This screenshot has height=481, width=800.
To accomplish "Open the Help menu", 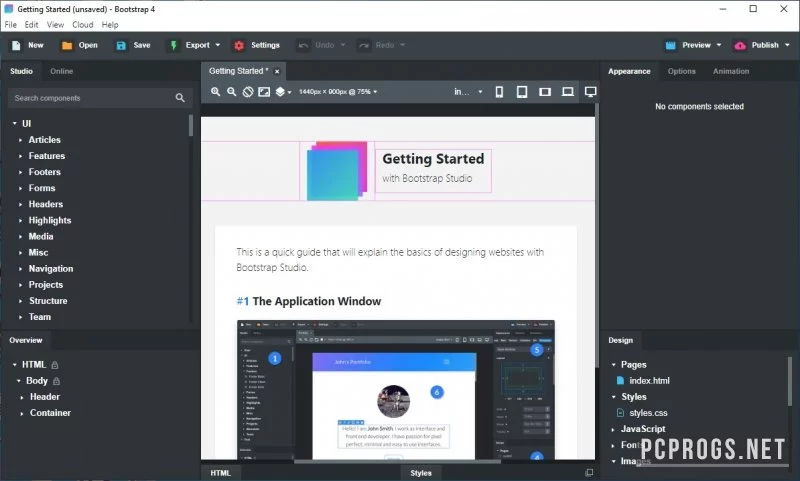I will pos(110,24).
